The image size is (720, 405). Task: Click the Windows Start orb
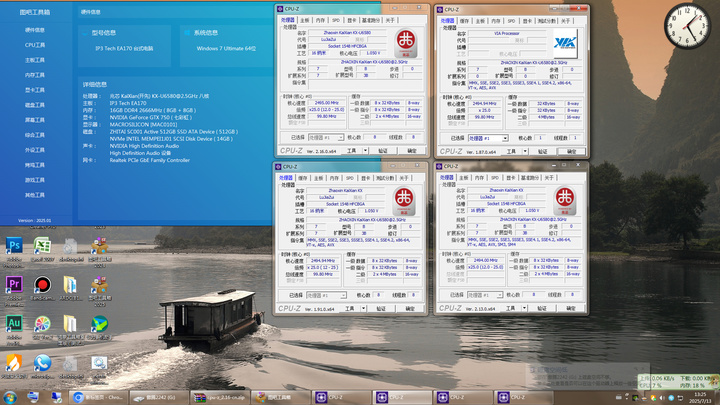click(x=10, y=397)
